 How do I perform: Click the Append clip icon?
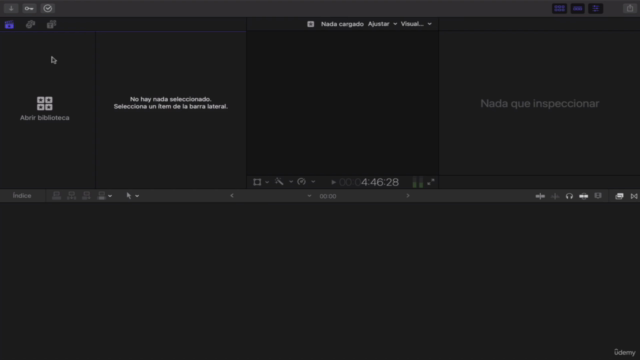point(86,196)
